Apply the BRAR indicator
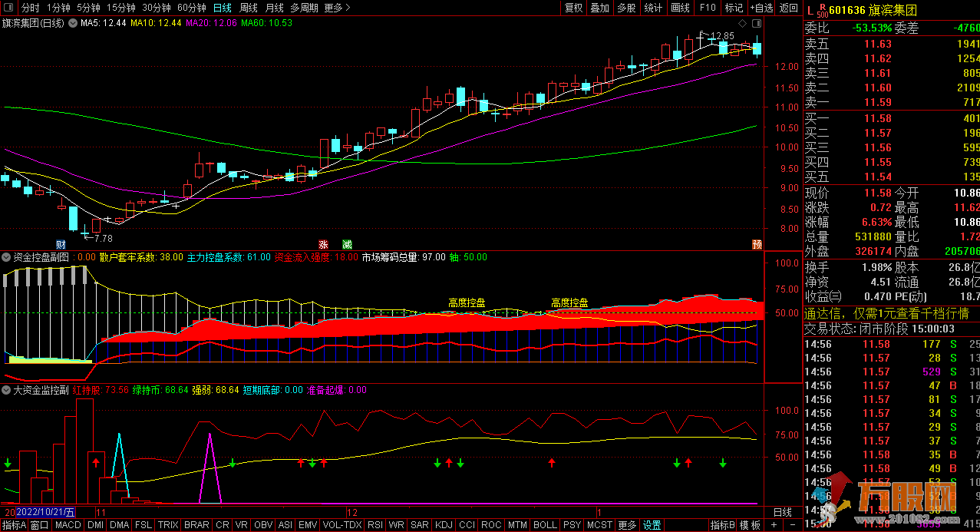Screen dimensions: 980x532 [196, 525]
